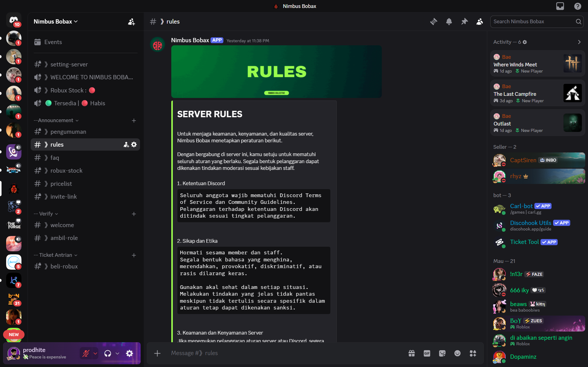Open the inbox icon
The width and height of the screenshot is (588, 367).
(x=560, y=6)
